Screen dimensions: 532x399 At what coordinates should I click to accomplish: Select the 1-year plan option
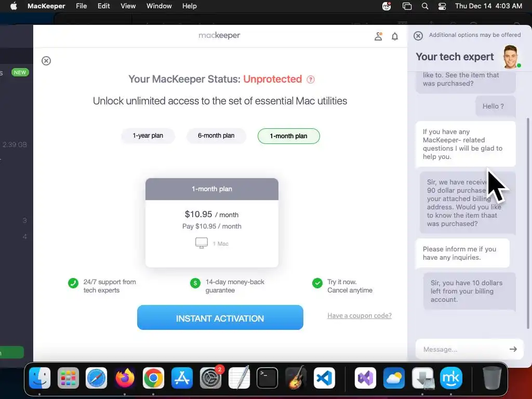click(148, 136)
